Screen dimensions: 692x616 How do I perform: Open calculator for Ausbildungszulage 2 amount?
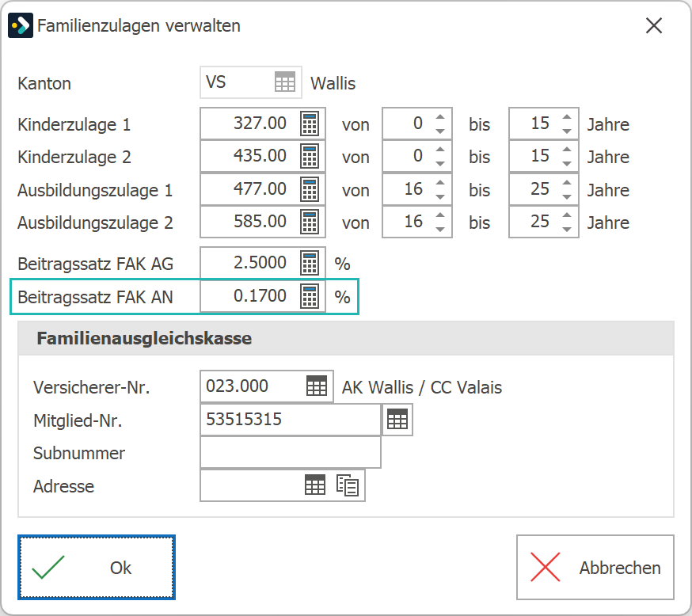(x=310, y=222)
